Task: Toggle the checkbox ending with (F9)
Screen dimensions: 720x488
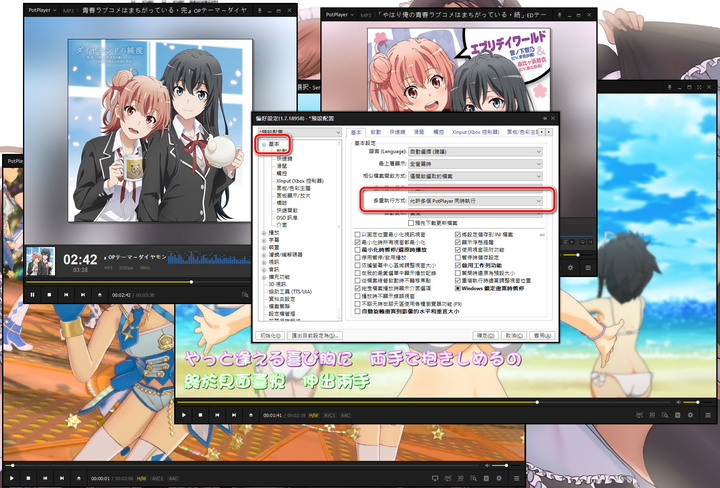Action: (358, 304)
